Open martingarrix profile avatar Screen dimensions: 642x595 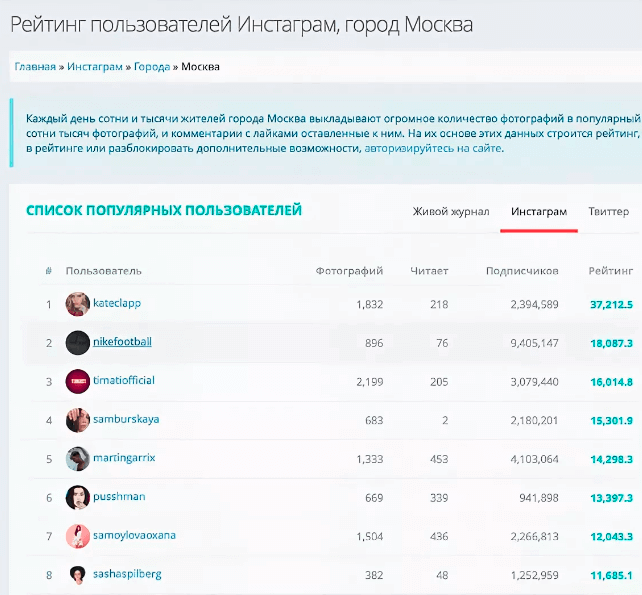coord(77,459)
